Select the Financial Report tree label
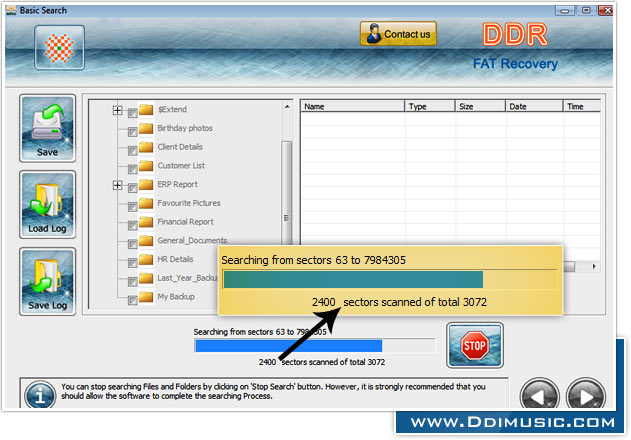 point(186,222)
